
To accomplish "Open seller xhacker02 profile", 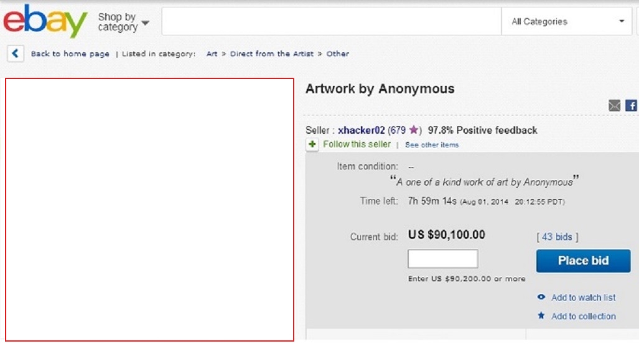I will coord(361,130).
